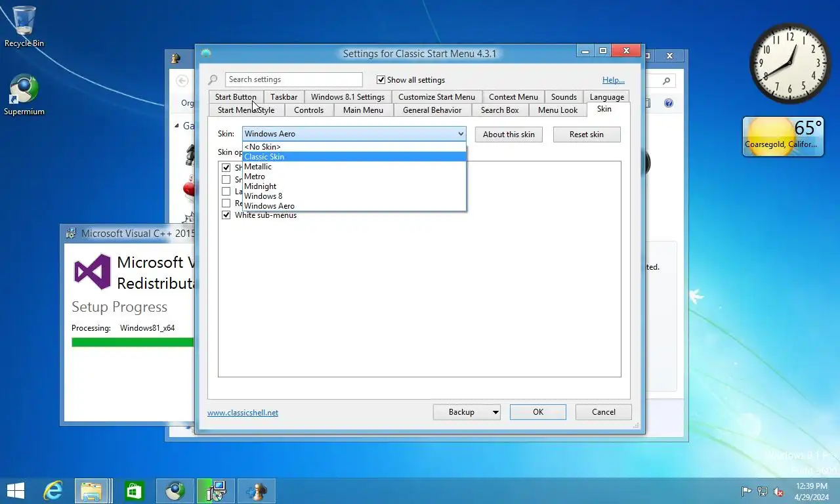Open the Main Menu tab
The height and width of the screenshot is (504, 840).
click(363, 110)
